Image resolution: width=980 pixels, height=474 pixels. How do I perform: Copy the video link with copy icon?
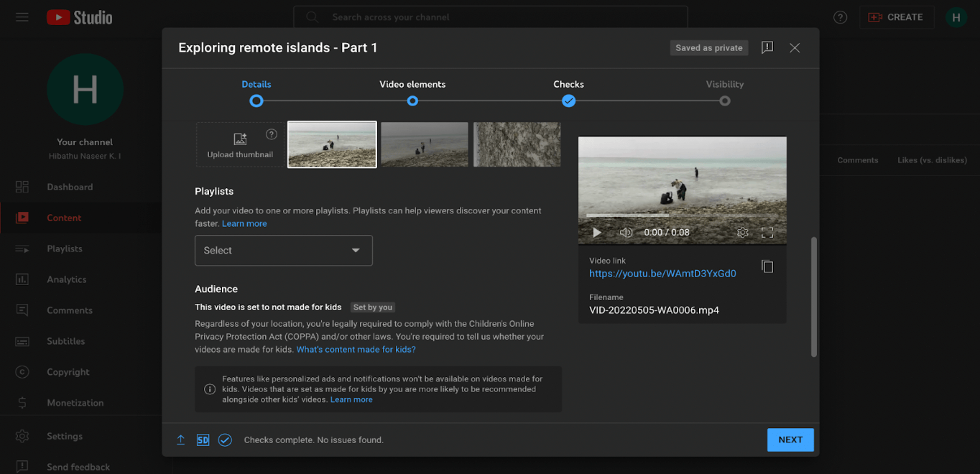coord(767,266)
